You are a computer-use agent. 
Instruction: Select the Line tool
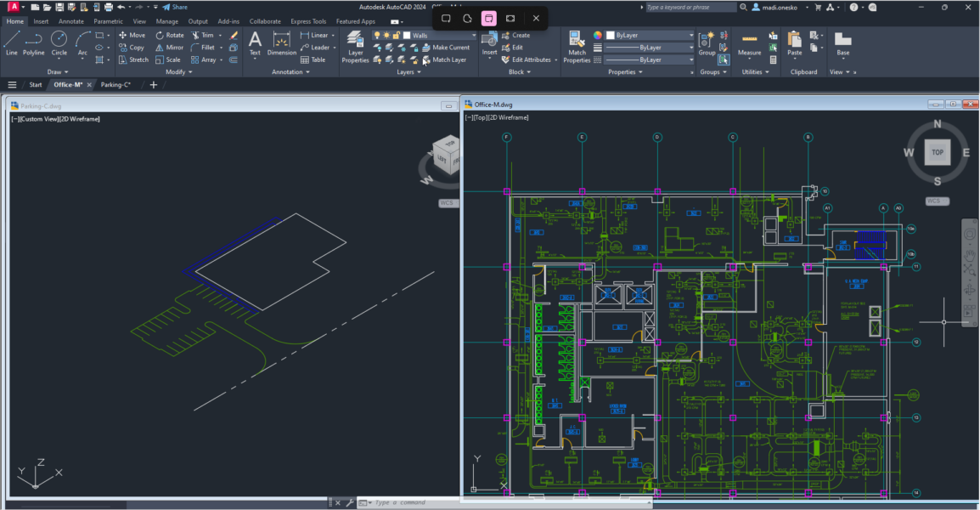11,43
